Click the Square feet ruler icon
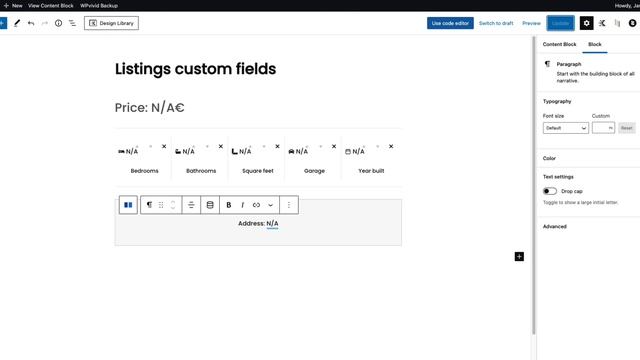The height and width of the screenshot is (360, 640). click(x=235, y=151)
